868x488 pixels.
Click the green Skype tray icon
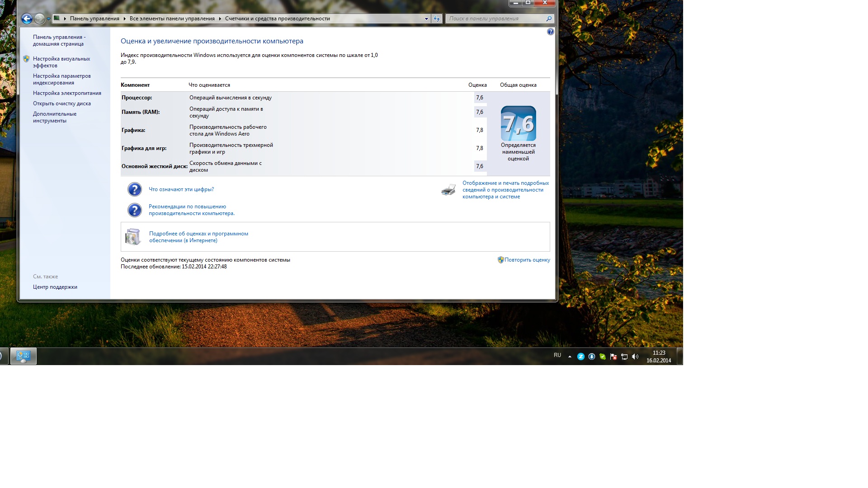603,357
